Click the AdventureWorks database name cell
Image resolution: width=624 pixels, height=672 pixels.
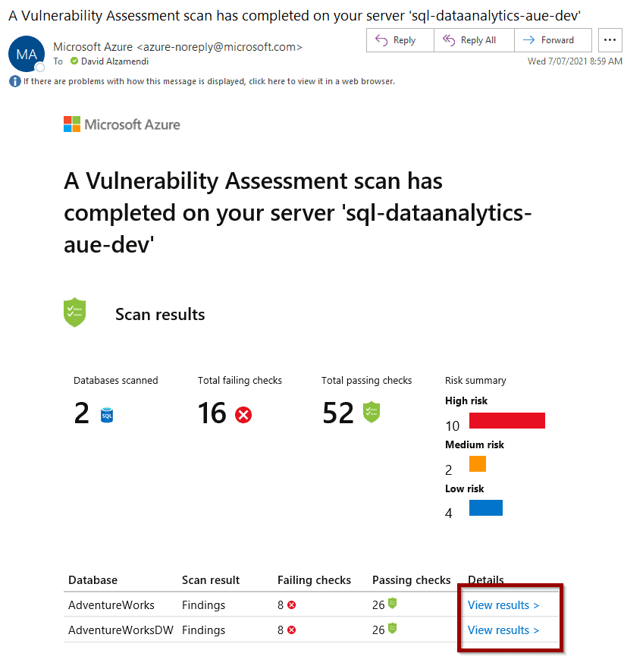[111, 605]
